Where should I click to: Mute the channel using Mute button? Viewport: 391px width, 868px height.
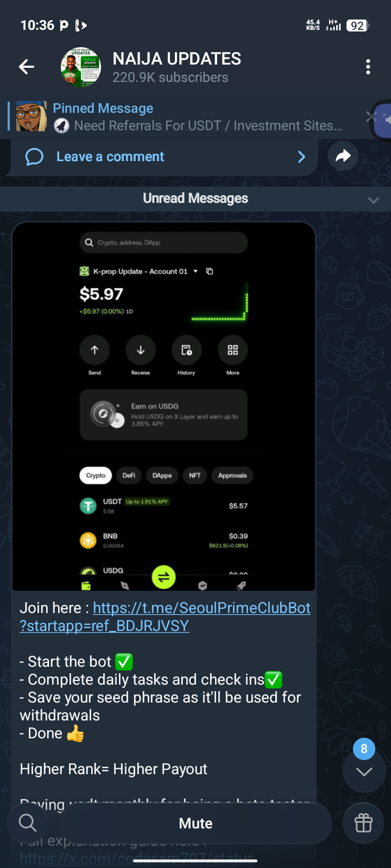[x=195, y=823]
